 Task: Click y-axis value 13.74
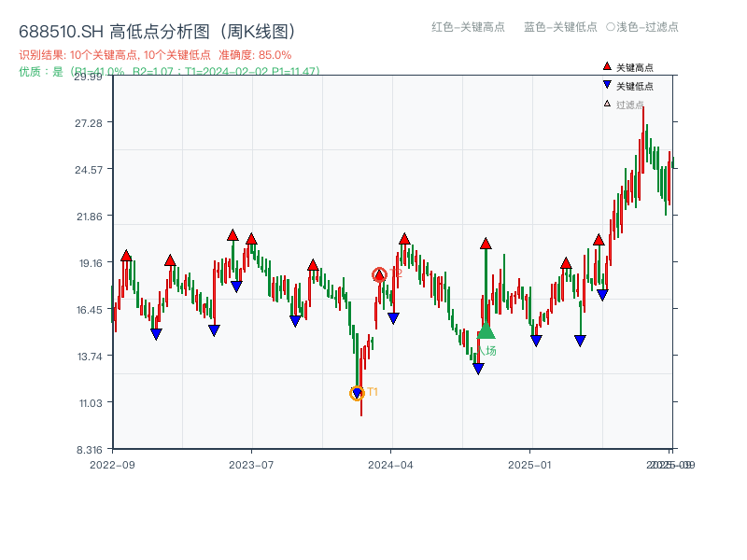point(90,357)
